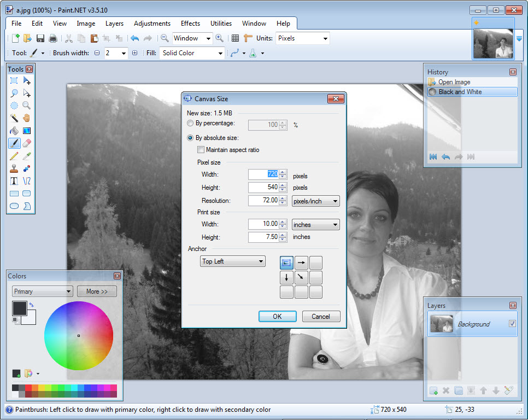Select the Recolor tool
This screenshot has width=528, height=420.
27,168
